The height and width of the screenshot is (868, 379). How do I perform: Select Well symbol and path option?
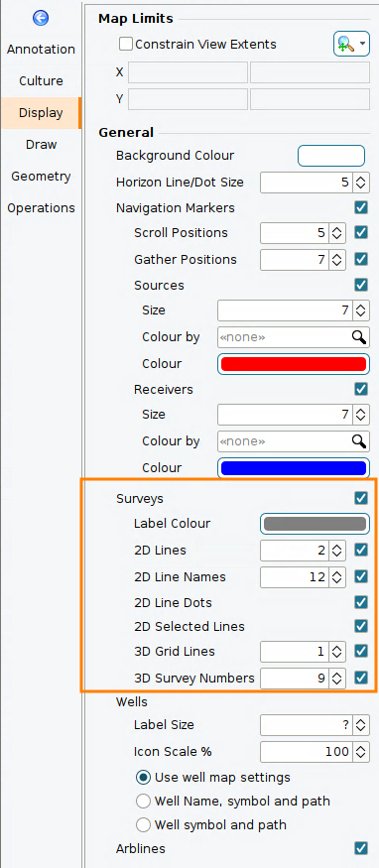point(143,824)
